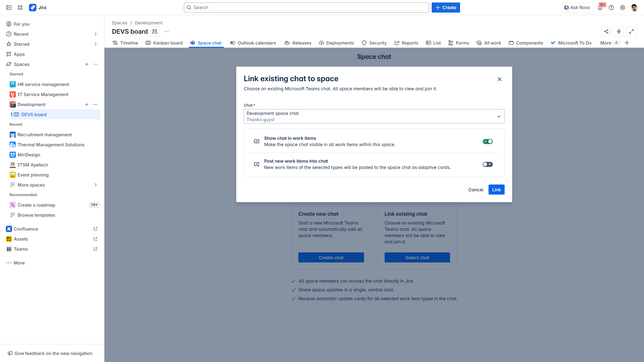Enter full screen with expand icon
The height and width of the screenshot is (362, 644).
click(631, 31)
